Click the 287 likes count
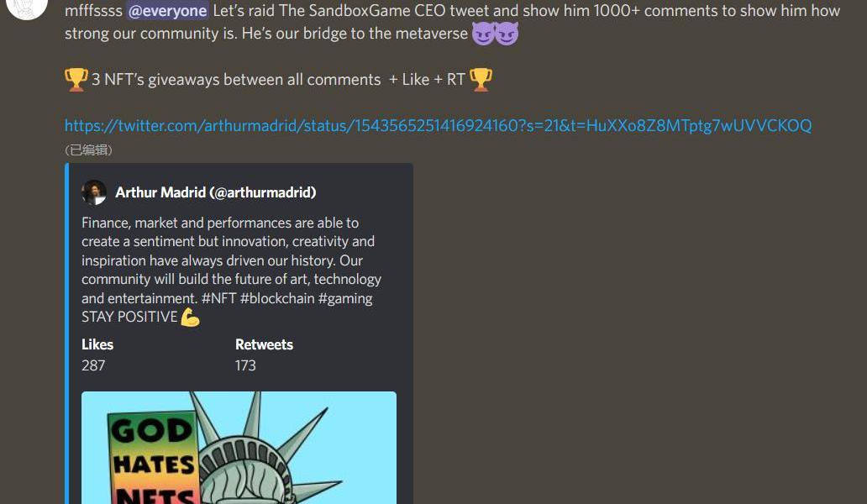Image resolution: width=867 pixels, height=504 pixels. 93,365
